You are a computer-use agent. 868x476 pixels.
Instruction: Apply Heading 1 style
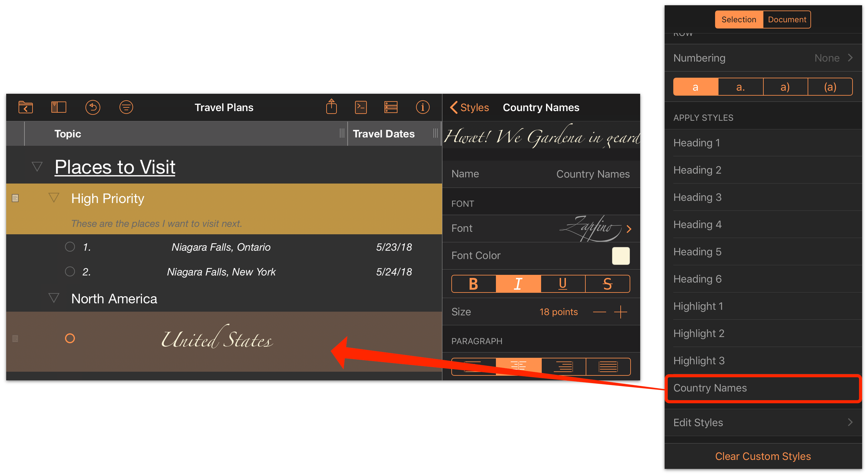pyautogui.click(x=763, y=142)
